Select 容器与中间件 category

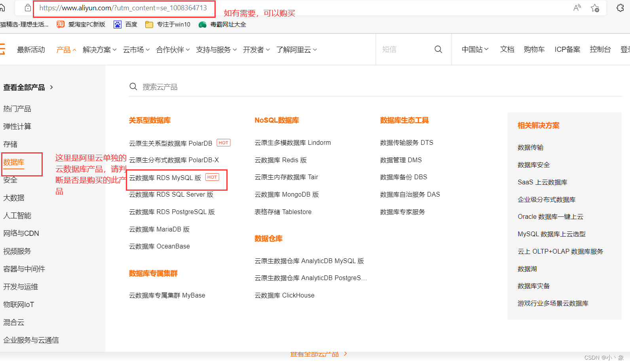point(24,269)
